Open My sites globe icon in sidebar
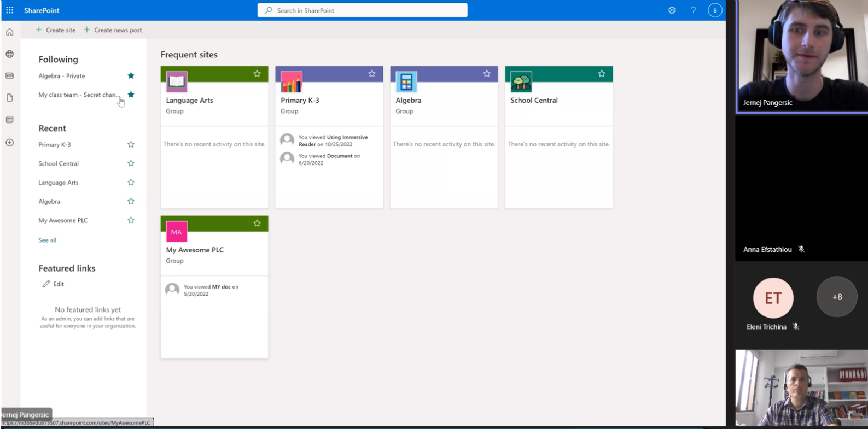Screen dimensions: 868x429 pyautogui.click(x=10, y=54)
